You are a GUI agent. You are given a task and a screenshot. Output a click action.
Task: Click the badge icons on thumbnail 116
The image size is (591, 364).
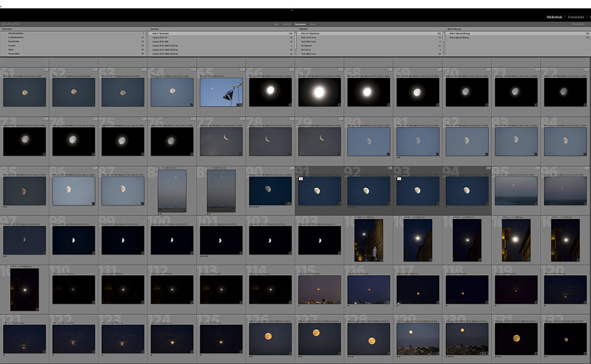click(387, 301)
